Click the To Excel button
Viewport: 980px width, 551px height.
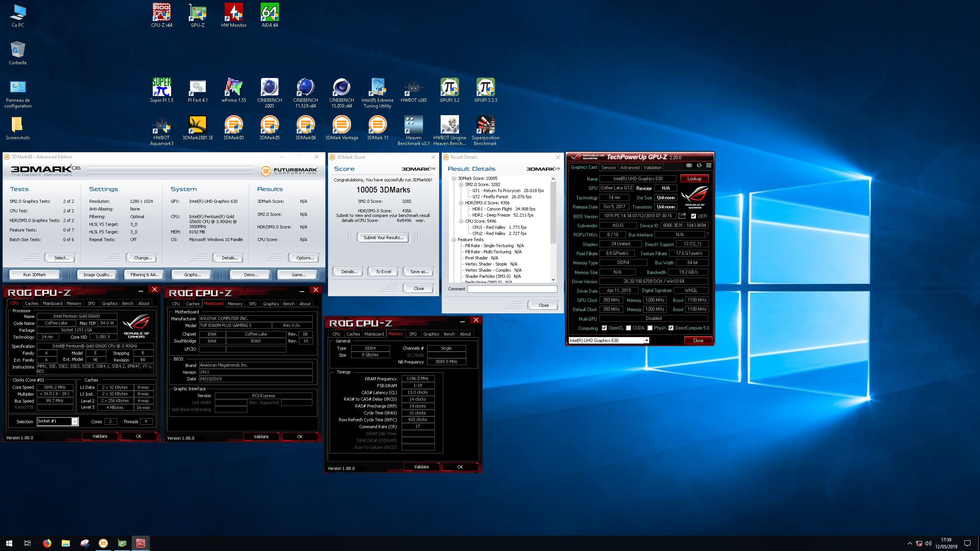[383, 272]
